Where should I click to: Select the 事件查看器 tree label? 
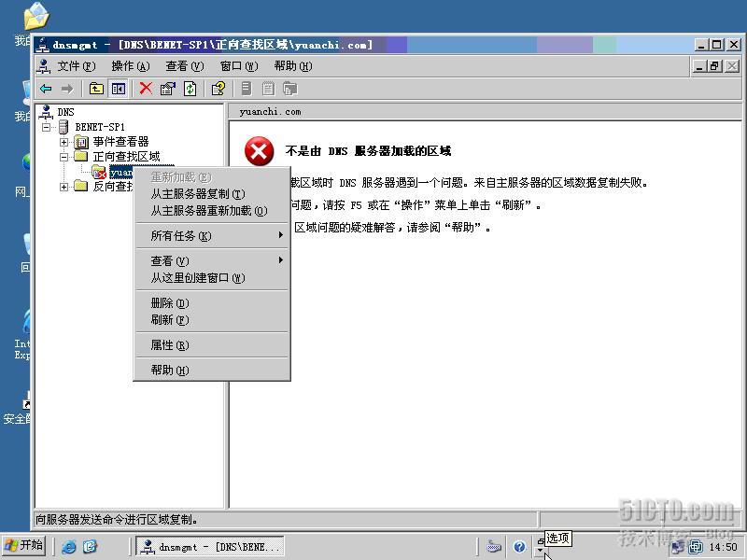120,142
